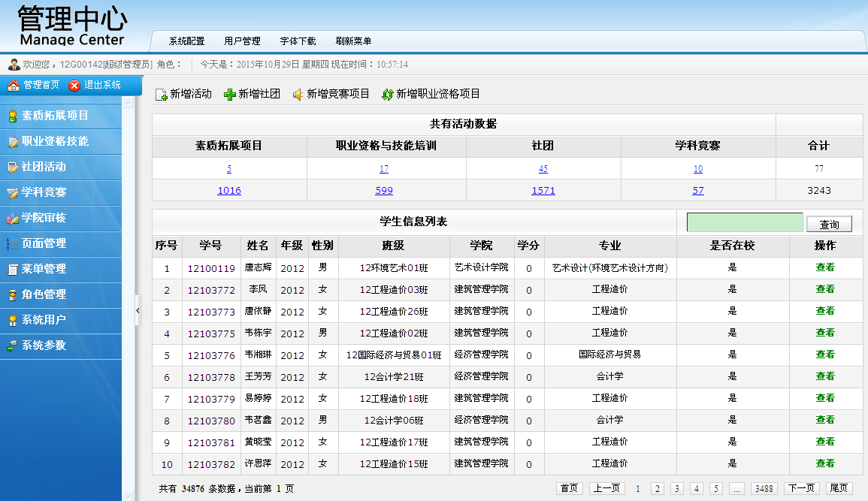868x501 pixels.
Task: Open the link 599 under 职业资格与技能培训
Action: point(384,191)
